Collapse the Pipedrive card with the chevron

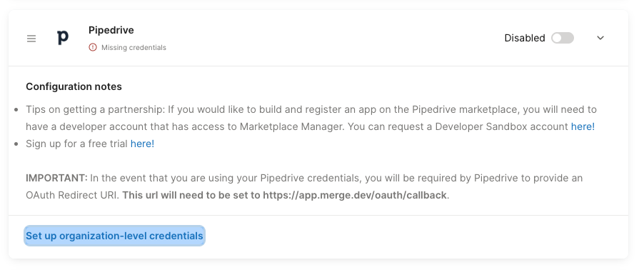[600, 38]
